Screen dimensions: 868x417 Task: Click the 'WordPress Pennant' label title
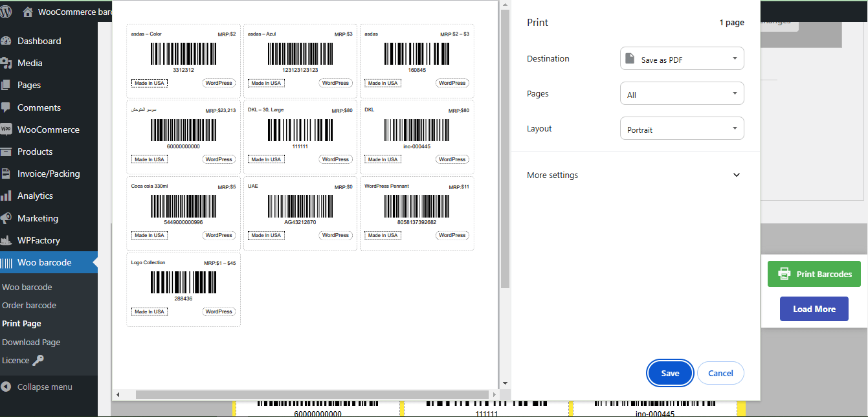[x=386, y=186]
